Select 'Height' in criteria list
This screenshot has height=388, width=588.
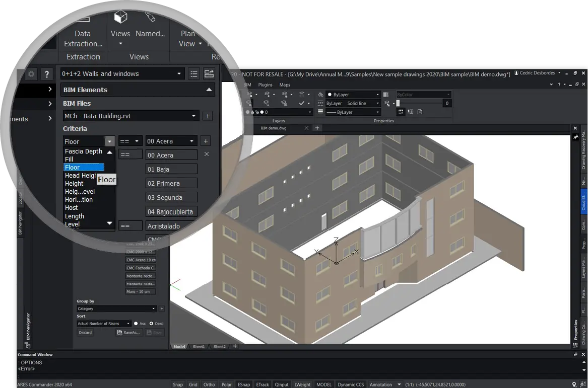[x=74, y=184]
